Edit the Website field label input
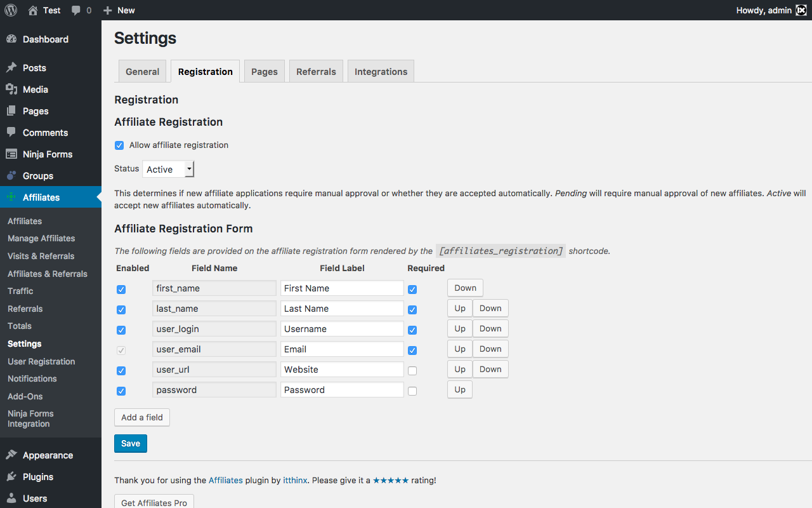 coord(343,370)
